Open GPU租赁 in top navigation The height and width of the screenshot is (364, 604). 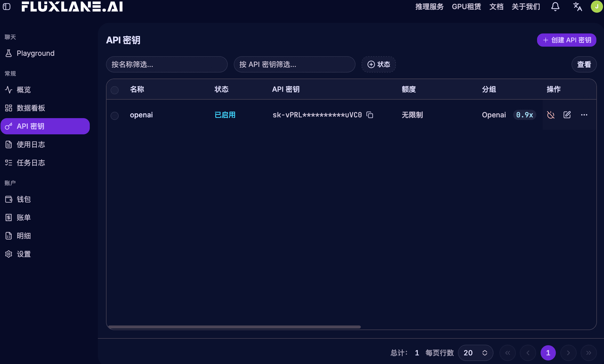click(x=466, y=7)
